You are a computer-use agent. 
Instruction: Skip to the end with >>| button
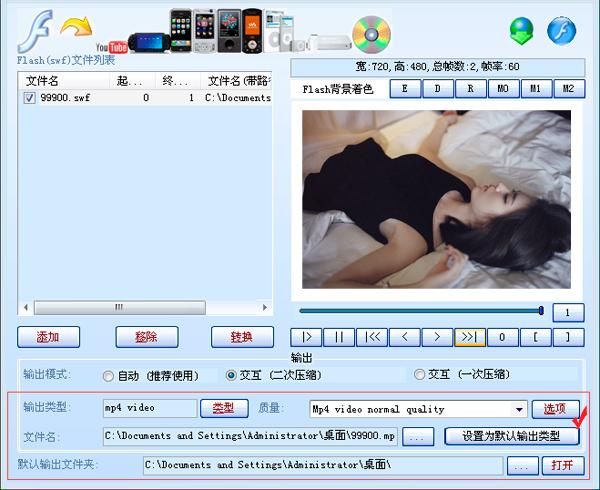coord(469,337)
